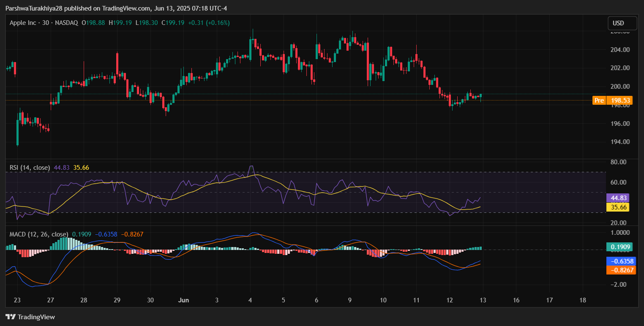Click the MACD histogram label 0.1909
644x326 pixels.
[x=619, y=247]
